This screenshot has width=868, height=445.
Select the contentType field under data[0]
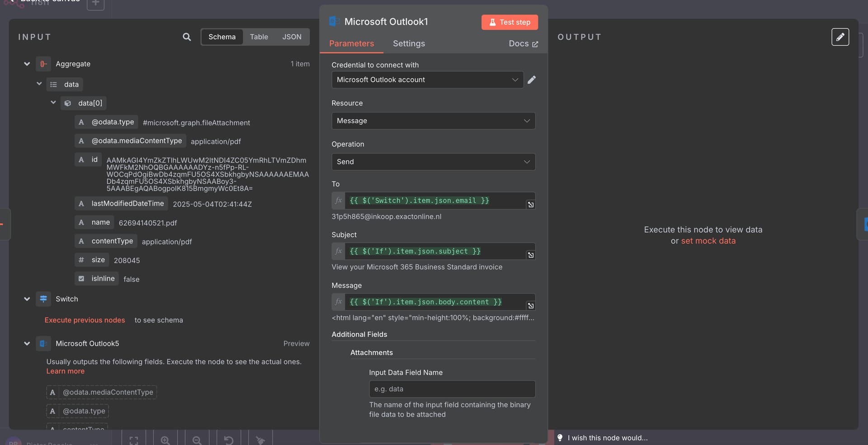106,241
